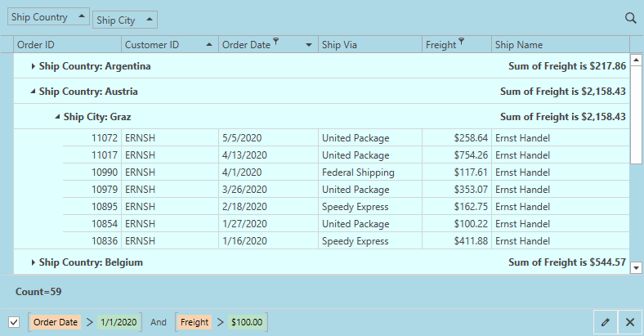This screenshot has width=644, height=336.
Task: Click the Ship Country group panel chip
Action: [x=48, y=17]
